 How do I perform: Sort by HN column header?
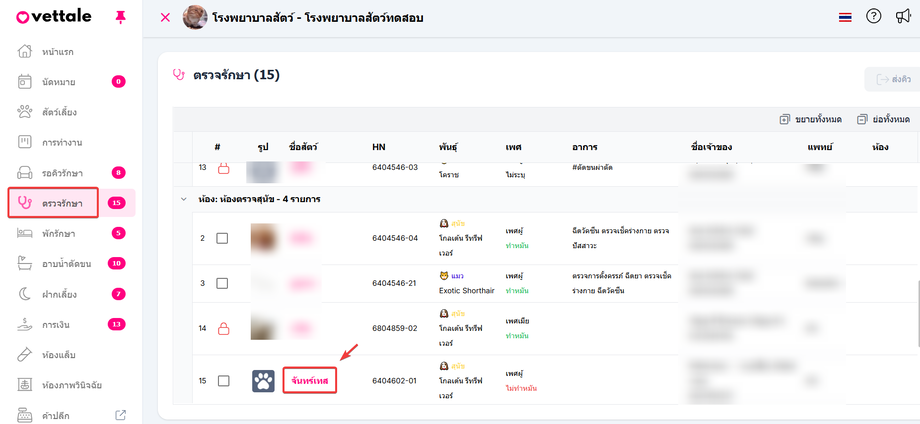coord(378,147)
